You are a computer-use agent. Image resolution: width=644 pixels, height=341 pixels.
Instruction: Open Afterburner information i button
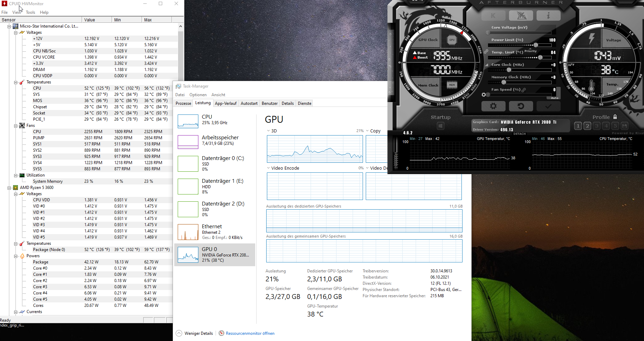(548, 16)
